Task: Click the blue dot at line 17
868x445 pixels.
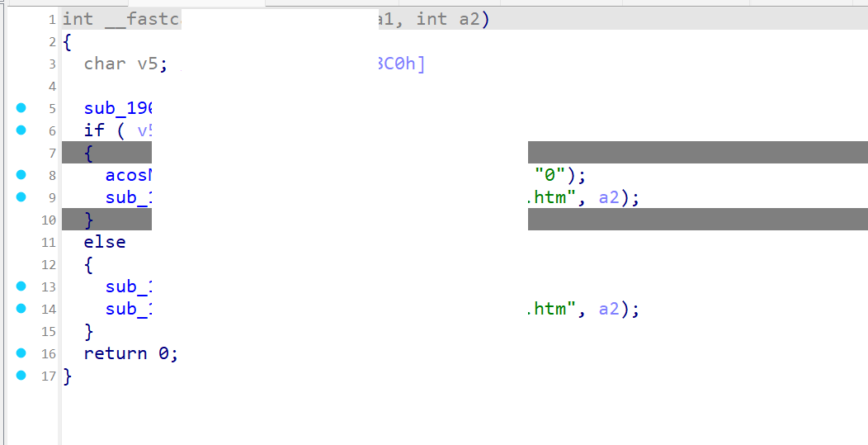Action: tap(21, 375)
